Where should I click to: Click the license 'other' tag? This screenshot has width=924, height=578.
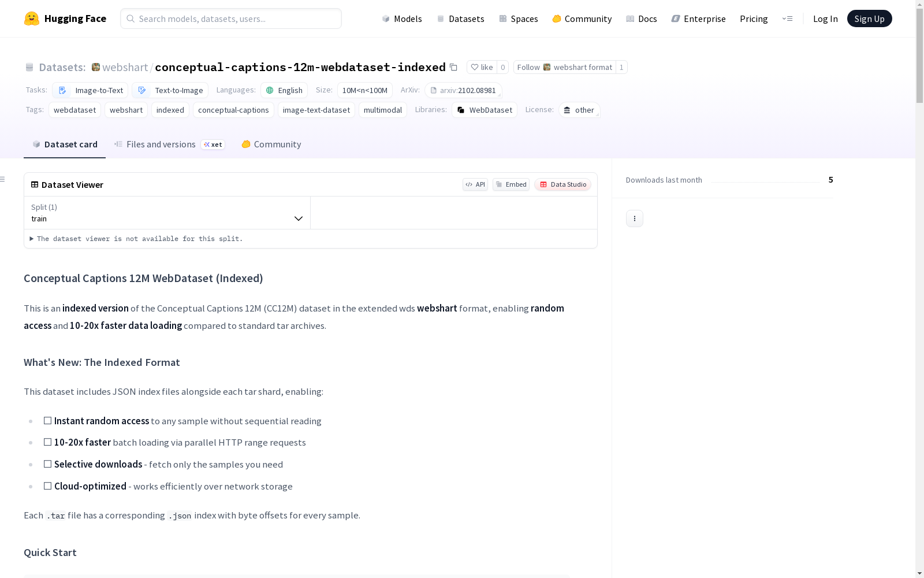pyautogui.click(x=579, y=110)
